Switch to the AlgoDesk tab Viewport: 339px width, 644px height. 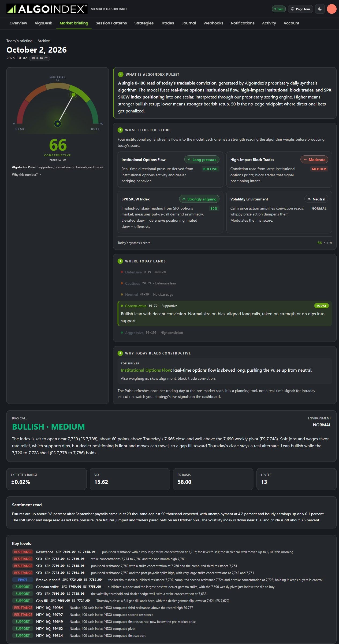tap(43, 23)
